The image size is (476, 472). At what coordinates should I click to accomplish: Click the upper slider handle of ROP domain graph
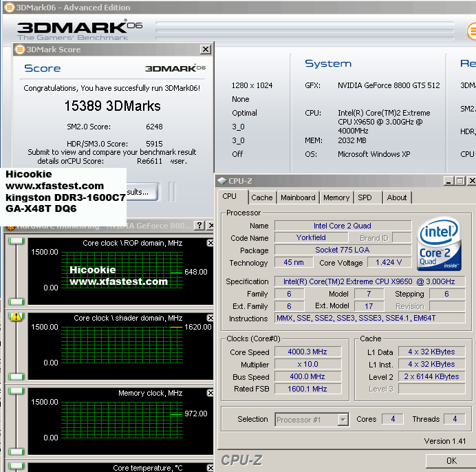click(17, 242)
